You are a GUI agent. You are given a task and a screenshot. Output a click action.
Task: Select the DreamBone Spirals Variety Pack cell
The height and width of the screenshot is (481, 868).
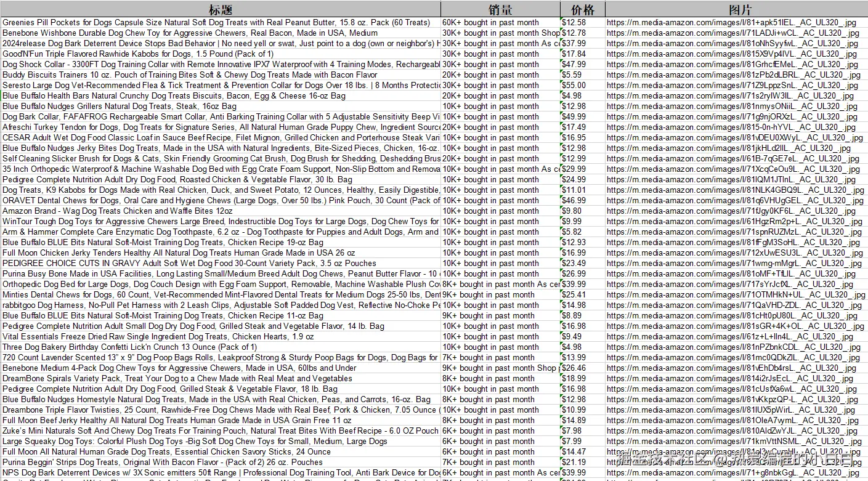tap(221, 379)
